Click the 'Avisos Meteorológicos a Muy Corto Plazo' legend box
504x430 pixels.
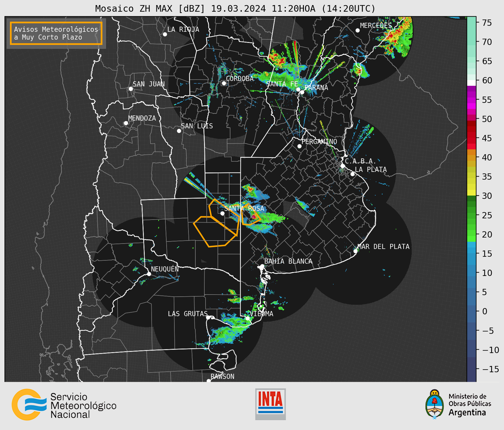[x=56, y=33]
